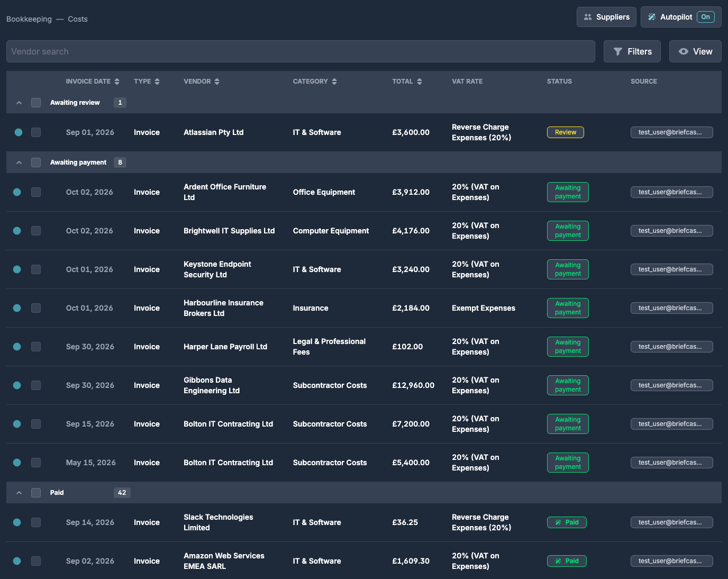Sort by Invoice Date column arrows
728x579 pixels.
(117, 82)
